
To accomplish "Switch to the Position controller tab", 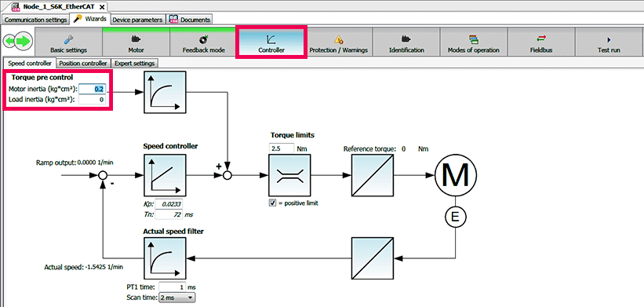I will [x=83, y=64].
